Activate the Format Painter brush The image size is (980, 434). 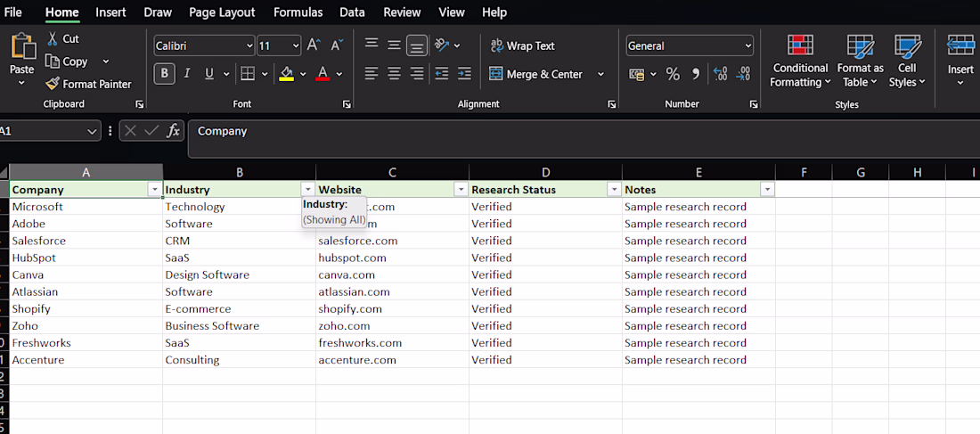[x=88, y=84]
